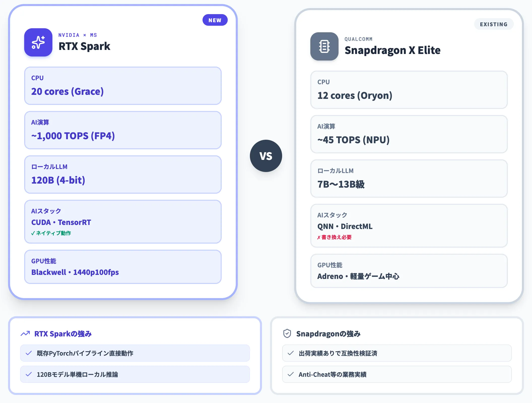Image resolution: width=532 pixels, height=403 pixels.
Task: Click the AI演算 label in Snapdragon card
Action: pos(326,126)
